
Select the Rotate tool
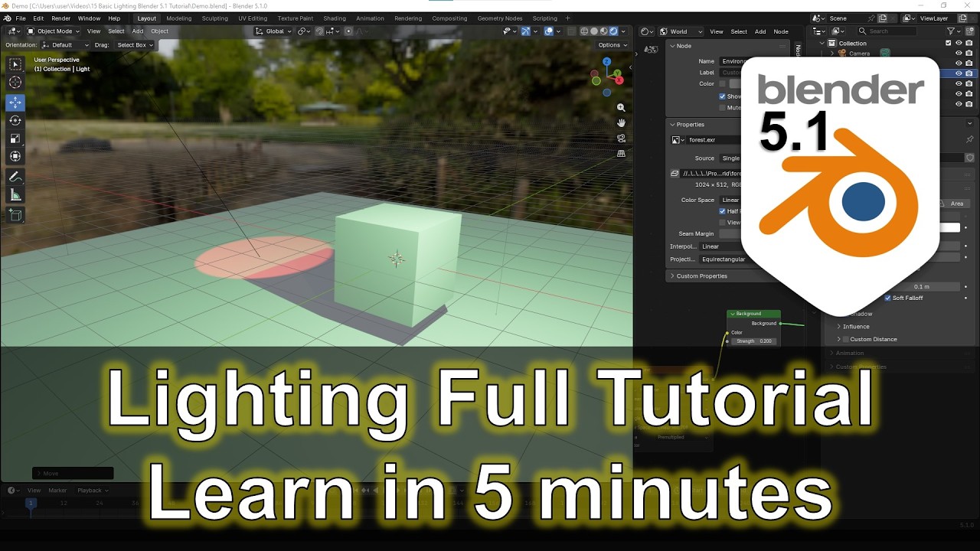(x=15, y=121)
